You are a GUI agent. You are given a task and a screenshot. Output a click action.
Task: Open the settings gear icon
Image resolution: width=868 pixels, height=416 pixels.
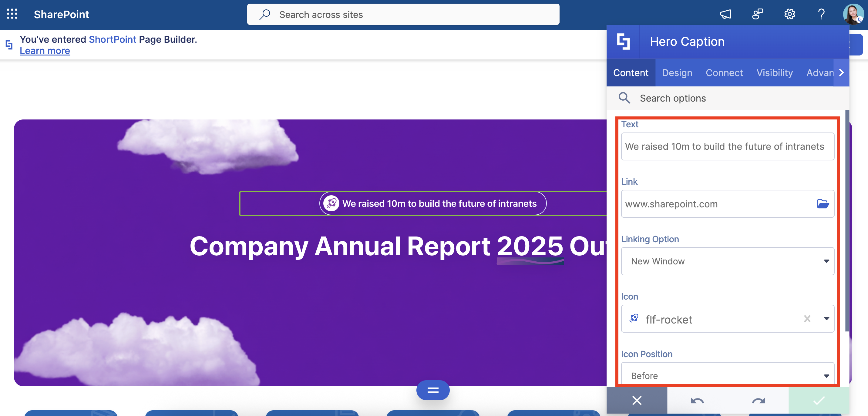[x=789, y=14]
